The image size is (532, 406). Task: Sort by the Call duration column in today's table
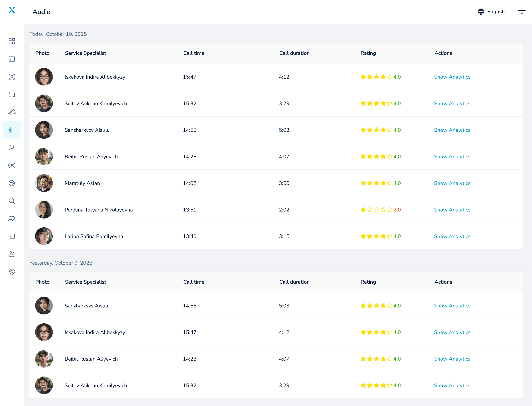[294, 53]
